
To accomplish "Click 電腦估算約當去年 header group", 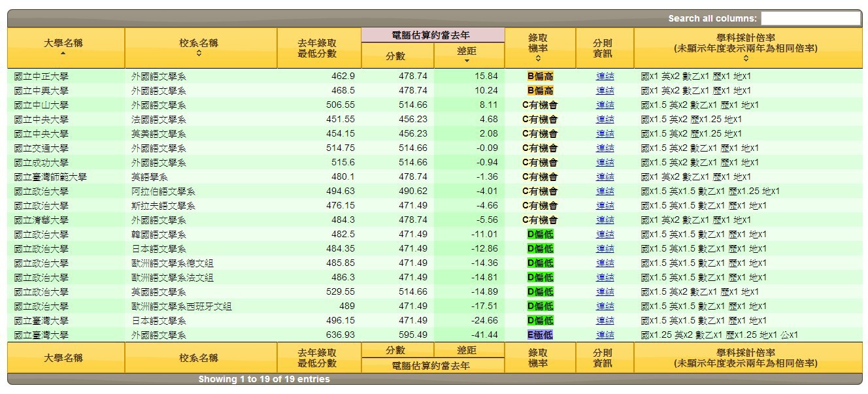I will click(x=432, y=35).
